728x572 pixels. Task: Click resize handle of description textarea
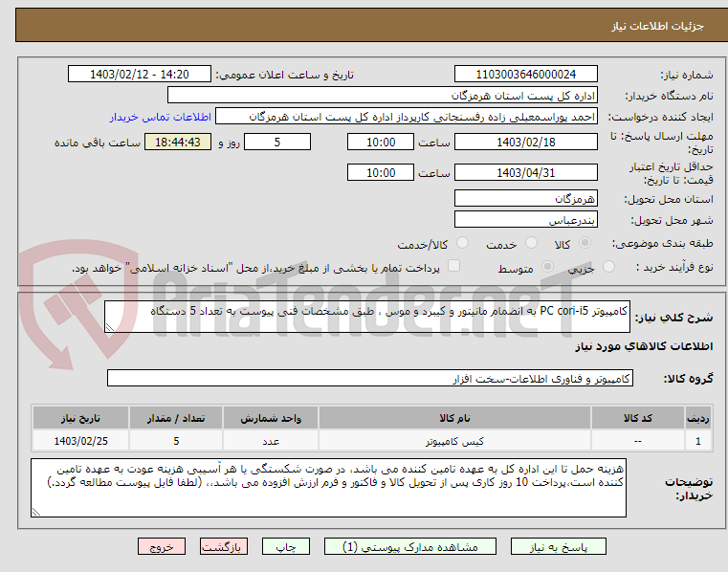(109, 328)
